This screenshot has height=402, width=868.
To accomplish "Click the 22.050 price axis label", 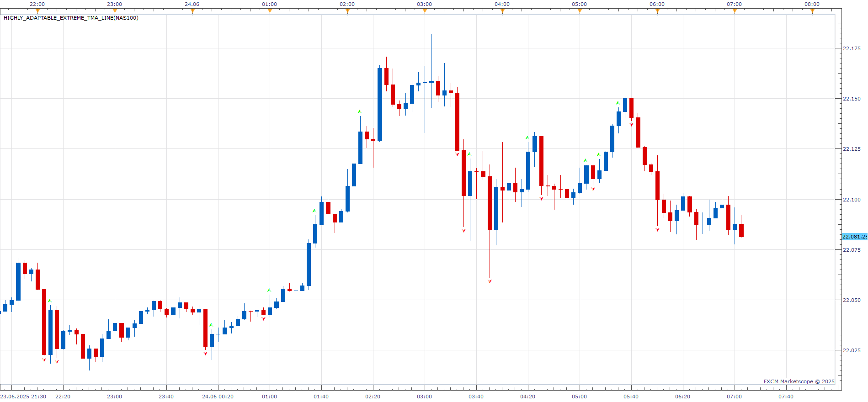I will coord(852,300).
